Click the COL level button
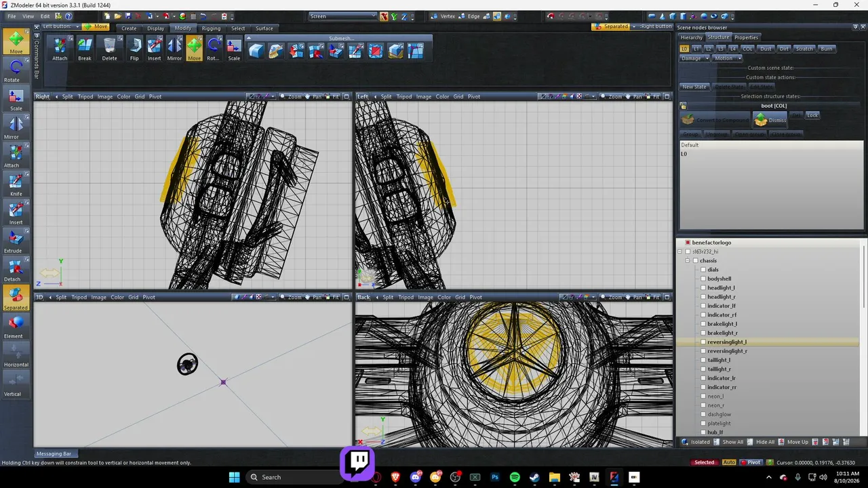The height and width of the screenshot is (488, 868). [x=747, y=49]
